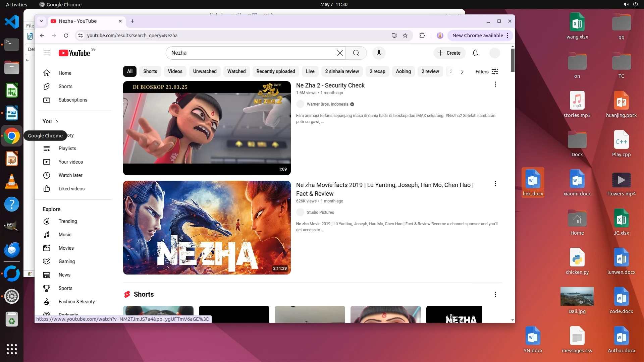Click the search magnifier button
This screenshot has width=644, height=362.
[x=356, y=53]
